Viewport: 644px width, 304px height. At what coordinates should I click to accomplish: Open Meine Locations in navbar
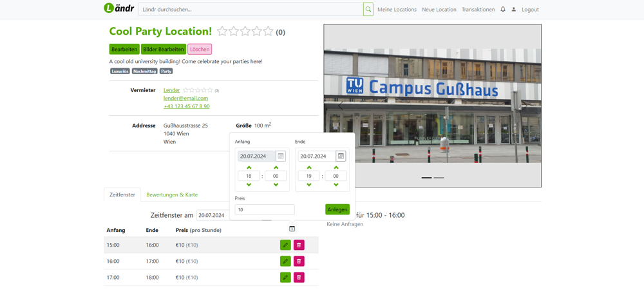(397, 10)
